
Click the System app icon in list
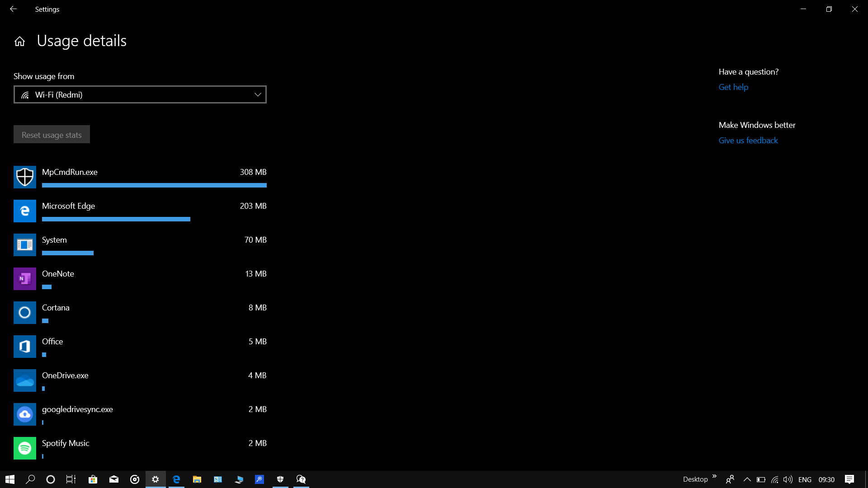[25, 245]
